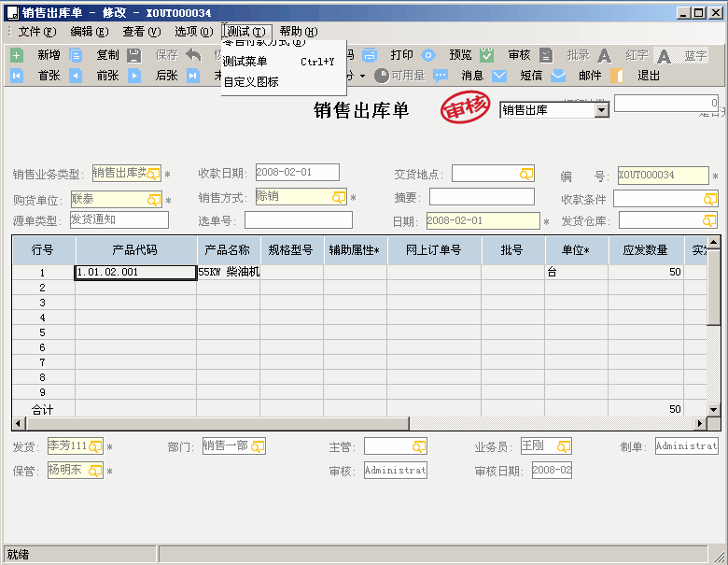
Task: Open the 编辑(E) menu
Action: [x=90, y=32]
